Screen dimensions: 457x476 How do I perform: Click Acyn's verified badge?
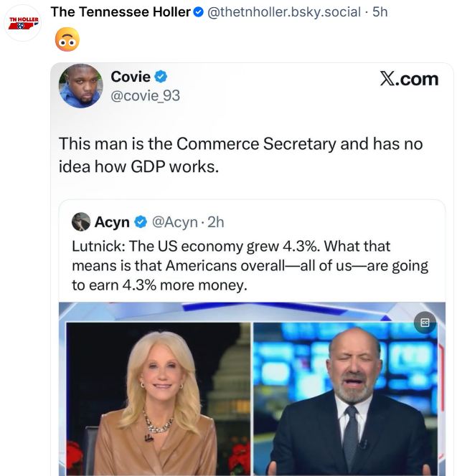[x=140, y=222]
